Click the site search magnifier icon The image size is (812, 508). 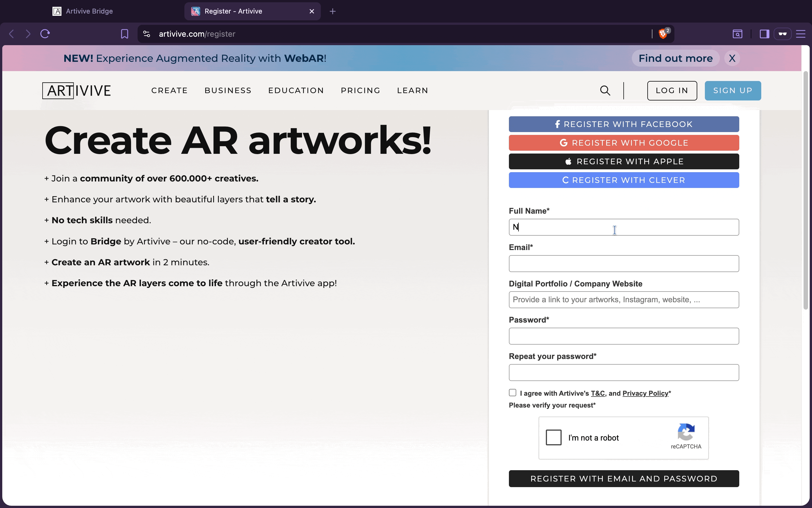tap(605, 90)
